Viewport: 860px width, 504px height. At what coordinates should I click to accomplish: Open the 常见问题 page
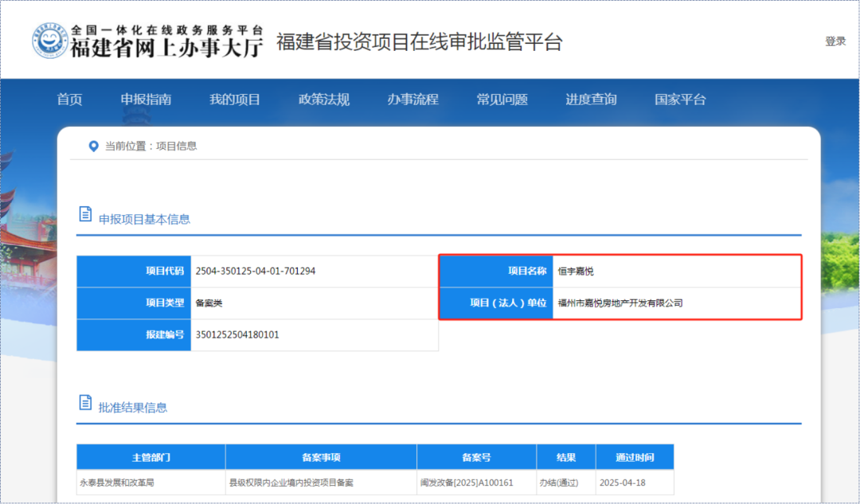click(x=501, y=99)
